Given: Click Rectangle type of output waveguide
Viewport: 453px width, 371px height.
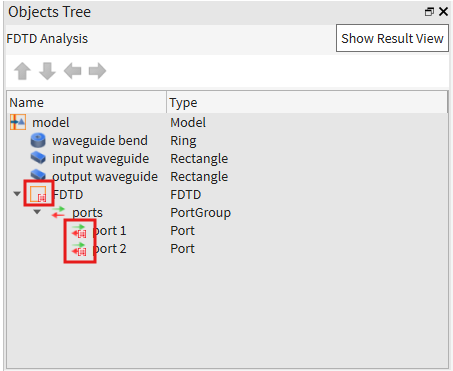Looking at the screenshot, I should [x=199, y=177].
